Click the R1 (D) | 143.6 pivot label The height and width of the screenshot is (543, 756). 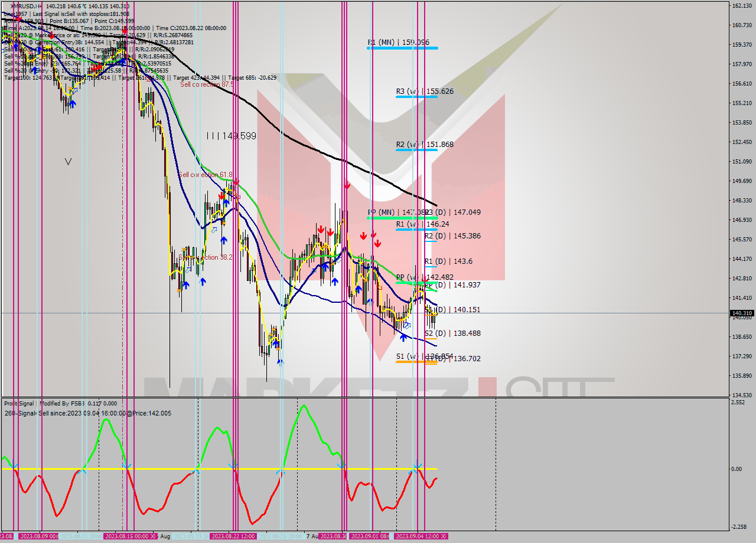click(448, 261)
